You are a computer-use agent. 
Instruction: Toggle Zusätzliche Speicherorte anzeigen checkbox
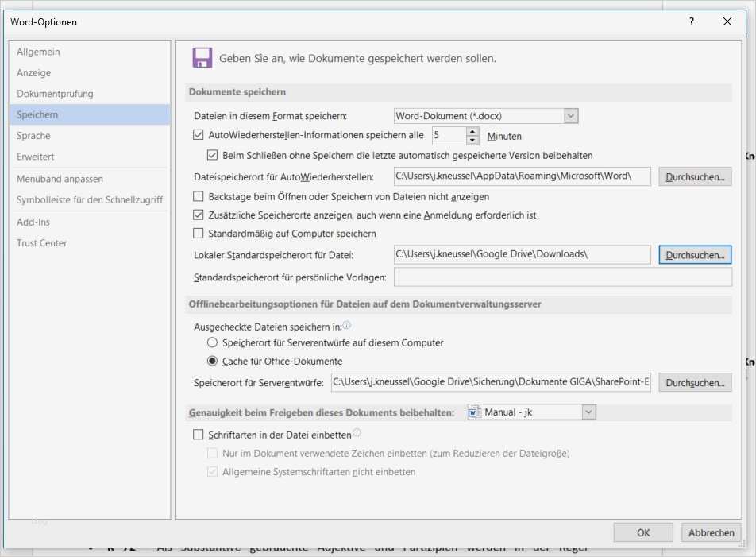[x=199, y=215]
